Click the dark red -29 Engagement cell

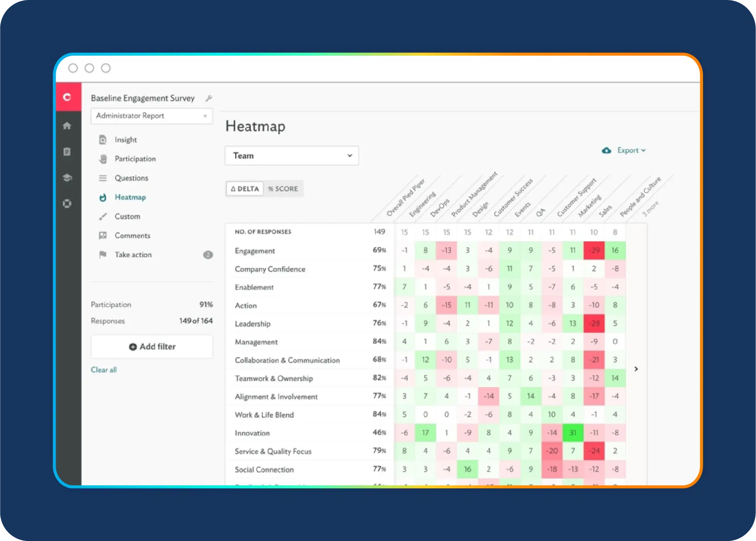tap(594, 250)
